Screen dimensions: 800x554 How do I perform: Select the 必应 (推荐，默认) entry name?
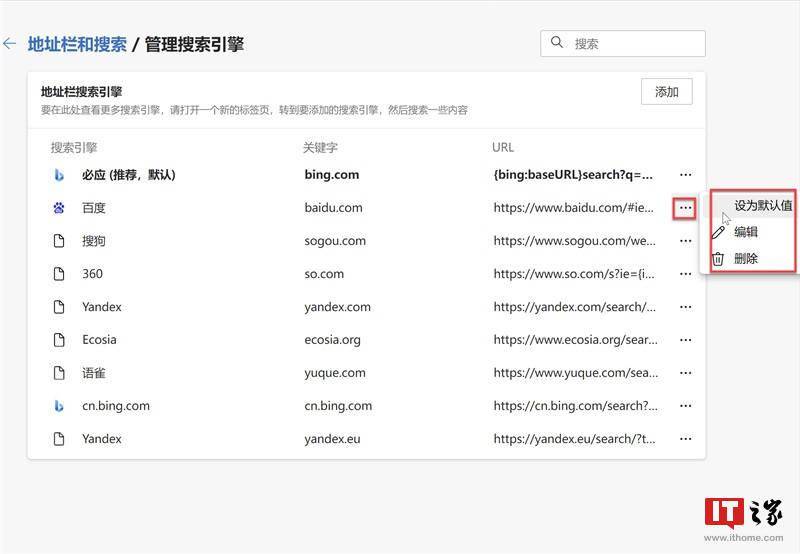pyautogui.click(x=129, y=175)
